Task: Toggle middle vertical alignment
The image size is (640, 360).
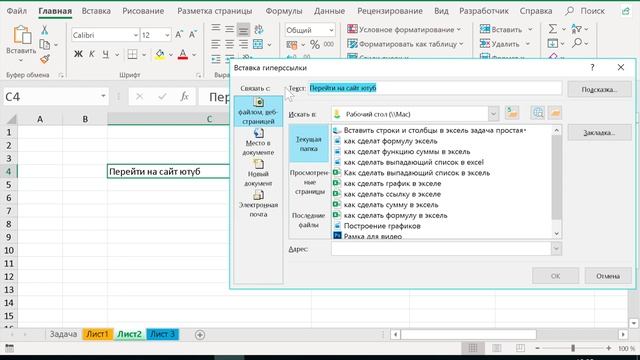Action: pos(229,29)
